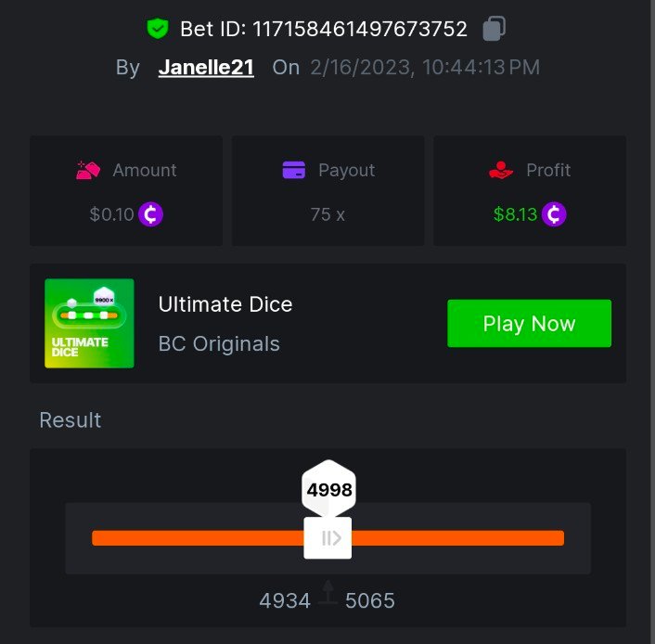Click the Ultimate Dice game title
This screenshot has width=655, height=644.
click(x=225, y=304)
